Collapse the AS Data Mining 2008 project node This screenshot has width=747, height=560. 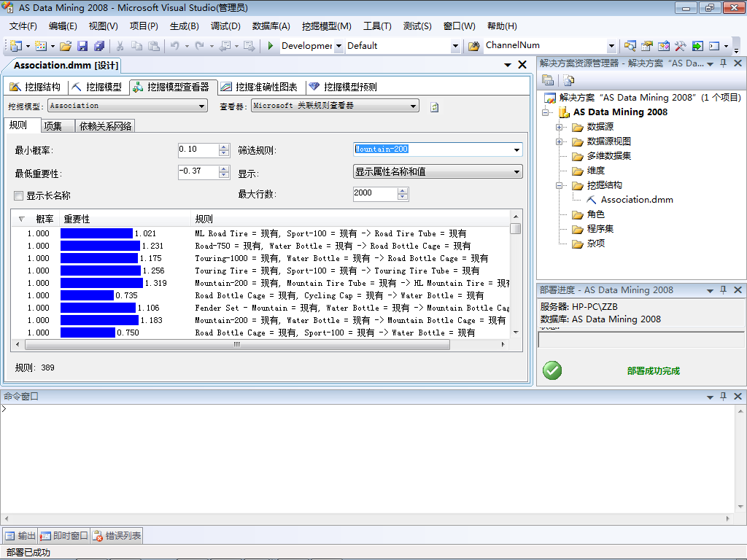[546, 113]
